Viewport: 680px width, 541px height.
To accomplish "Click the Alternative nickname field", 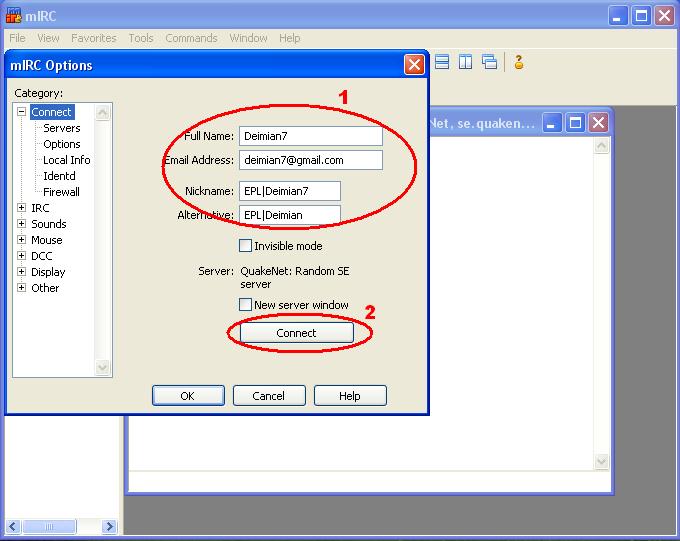I will pos(290,215).
